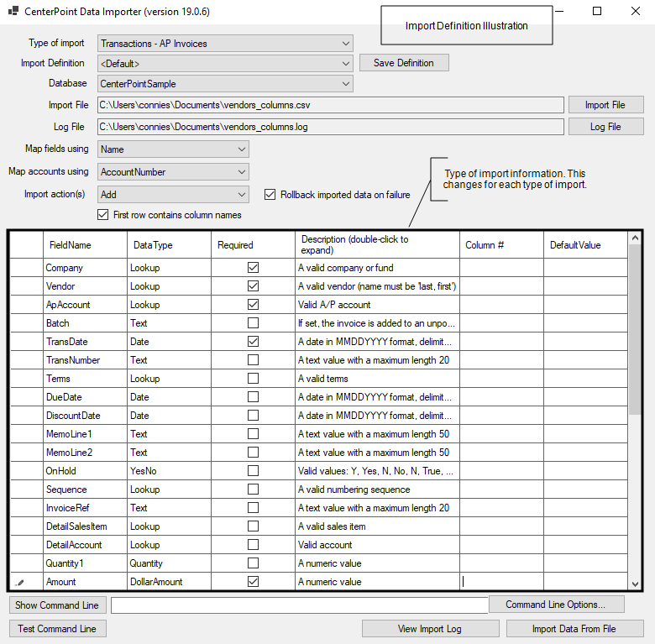Click the Import File path field
This screenshot has width=655, height=644.
coord(330,105)
